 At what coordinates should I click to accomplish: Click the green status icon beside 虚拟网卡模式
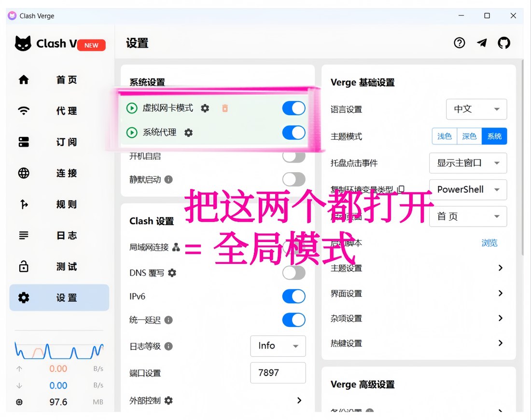(x=132, y=108)
